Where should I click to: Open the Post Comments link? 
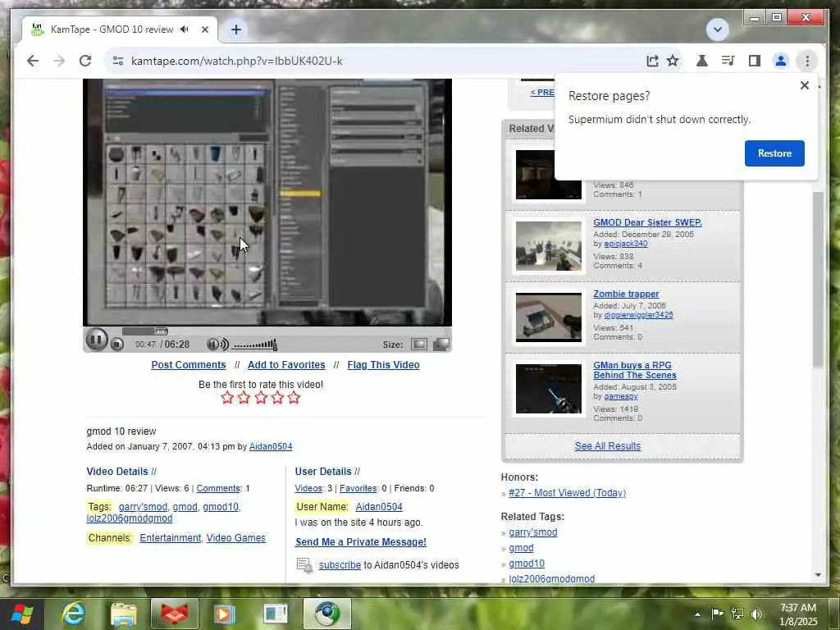(189, 365)
